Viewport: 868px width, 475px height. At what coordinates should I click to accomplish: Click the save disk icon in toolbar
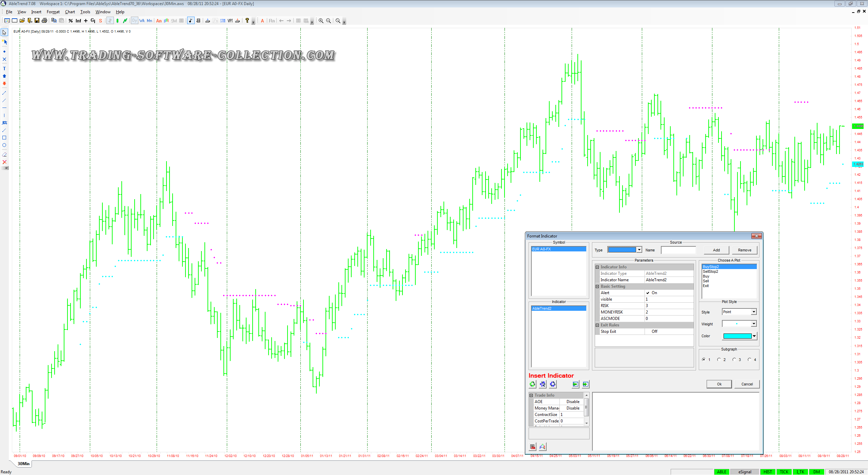point(37,21)
